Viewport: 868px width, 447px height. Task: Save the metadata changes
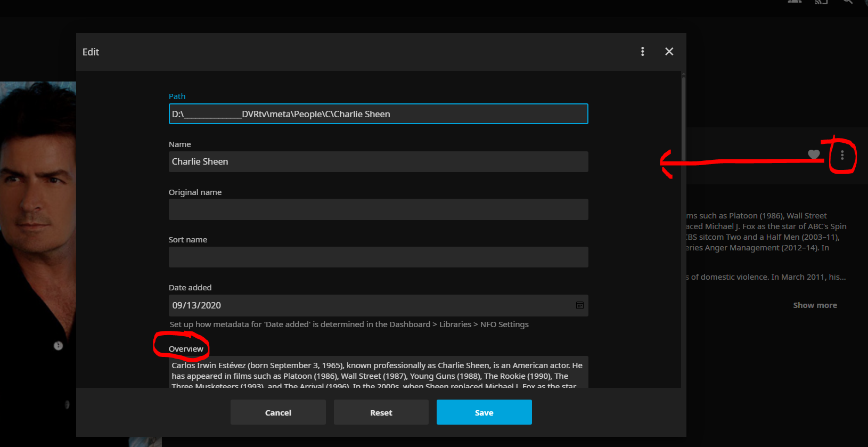[484, 412]
